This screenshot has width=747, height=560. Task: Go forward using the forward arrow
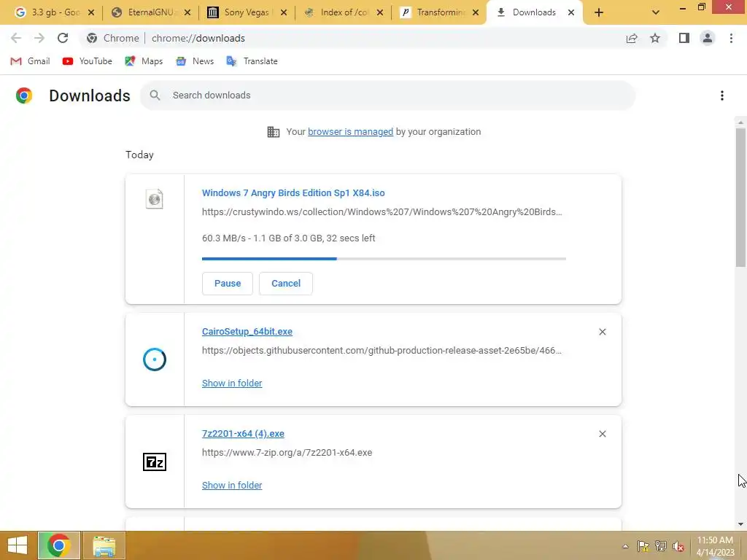pos(39,38)
